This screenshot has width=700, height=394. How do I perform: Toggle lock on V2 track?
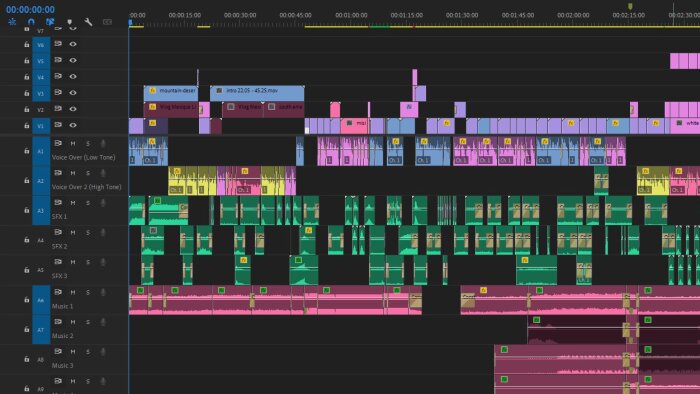pos(27,109)
